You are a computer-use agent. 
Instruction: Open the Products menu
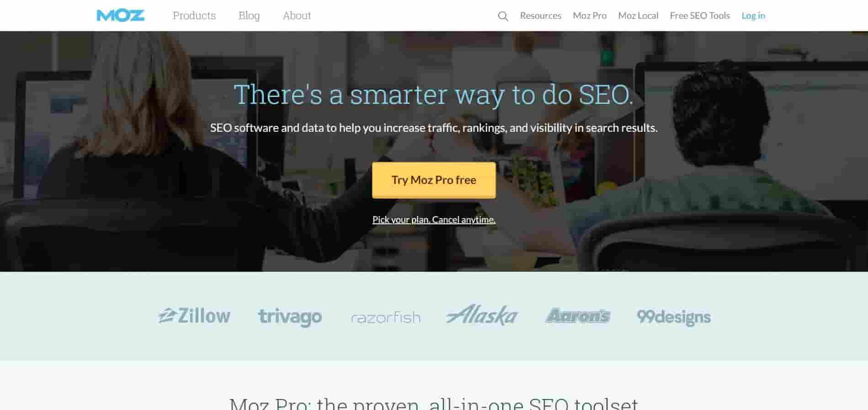(194, 16)
